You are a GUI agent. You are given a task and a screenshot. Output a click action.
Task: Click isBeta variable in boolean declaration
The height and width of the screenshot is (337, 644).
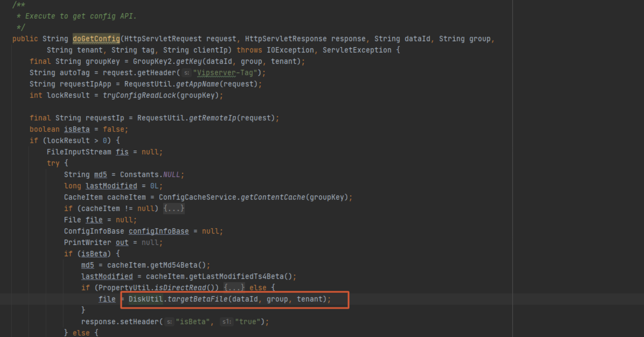point(77,129)
